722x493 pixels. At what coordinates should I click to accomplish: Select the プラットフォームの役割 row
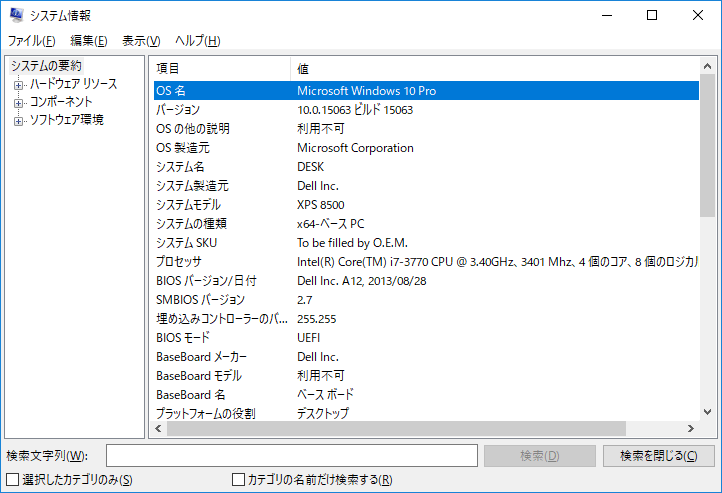[x=426, y=413]
